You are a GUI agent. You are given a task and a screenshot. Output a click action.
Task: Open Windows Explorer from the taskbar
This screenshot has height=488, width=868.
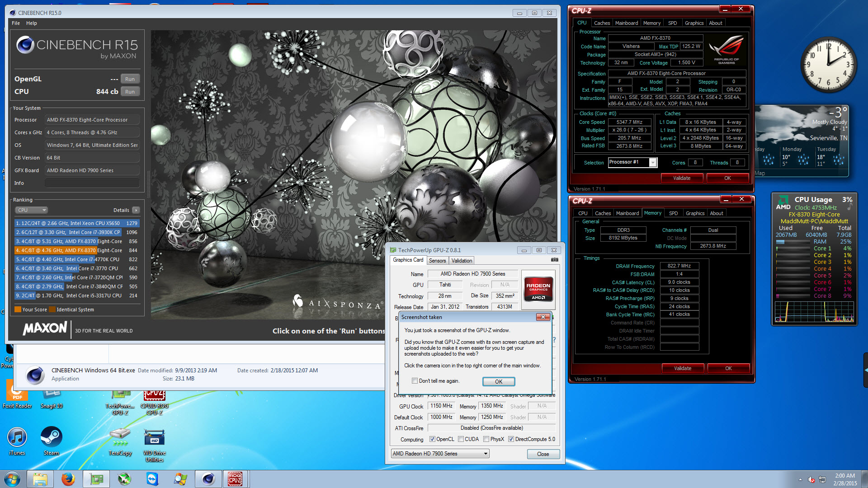40,479
